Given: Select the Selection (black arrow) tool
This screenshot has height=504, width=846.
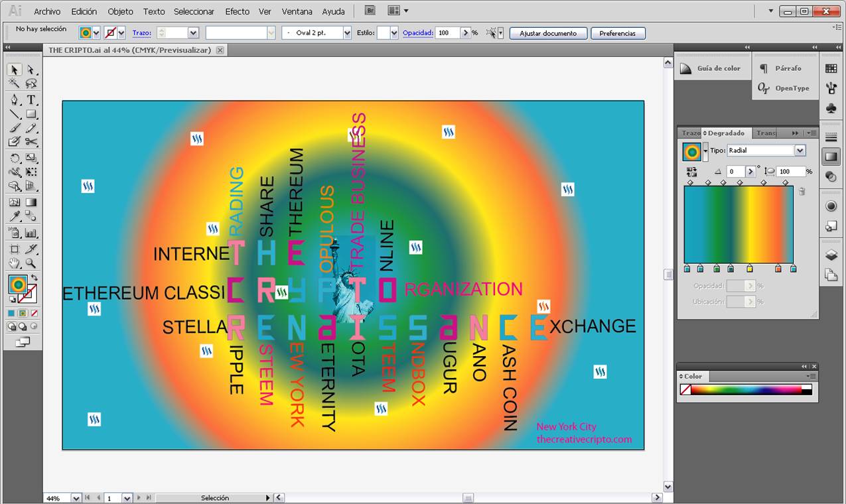Looking at the screenshot, I should pyautogui.click(x=14, y=70).
